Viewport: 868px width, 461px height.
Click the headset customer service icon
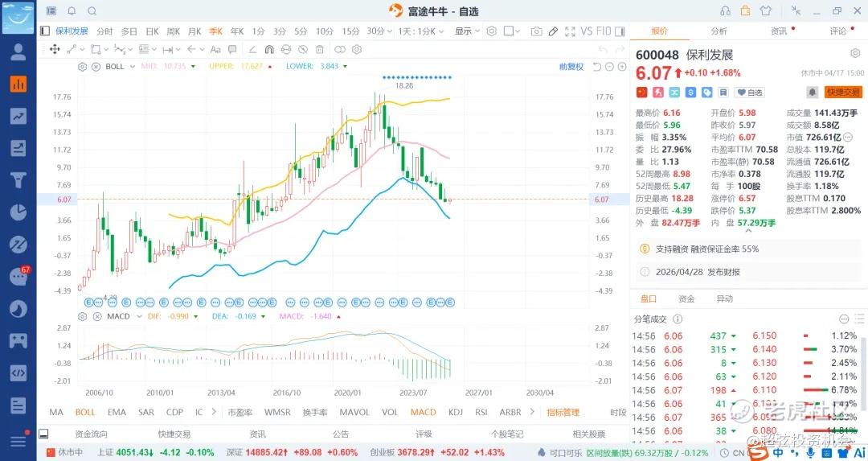tap(726, 10)
